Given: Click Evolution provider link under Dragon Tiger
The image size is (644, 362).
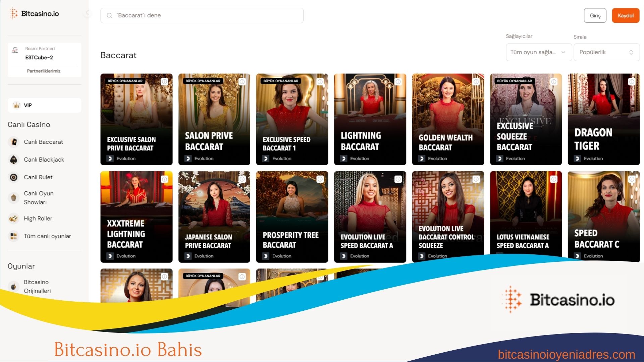Looking at the screenshot, I should pyautogui.click(x=593, y=159).
